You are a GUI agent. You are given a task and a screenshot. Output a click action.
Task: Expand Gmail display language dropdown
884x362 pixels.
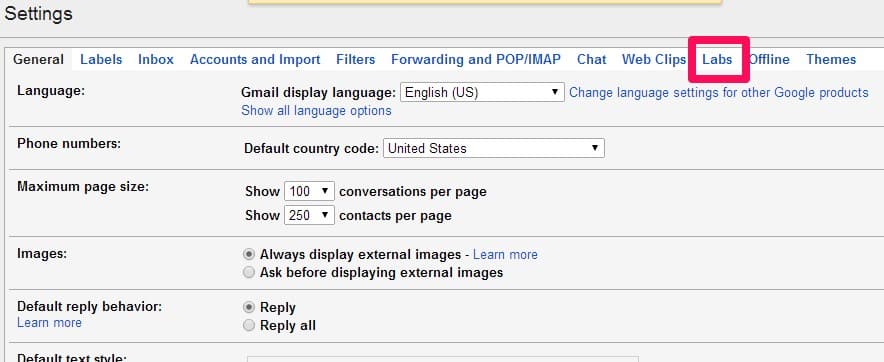point(482,92)
